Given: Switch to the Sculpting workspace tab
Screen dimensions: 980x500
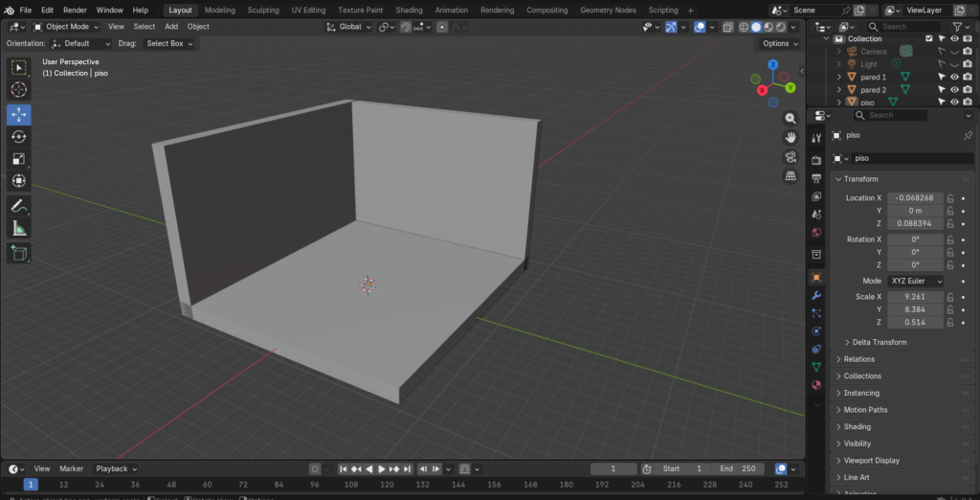Looking at the screenshot, I should point(263,10).
